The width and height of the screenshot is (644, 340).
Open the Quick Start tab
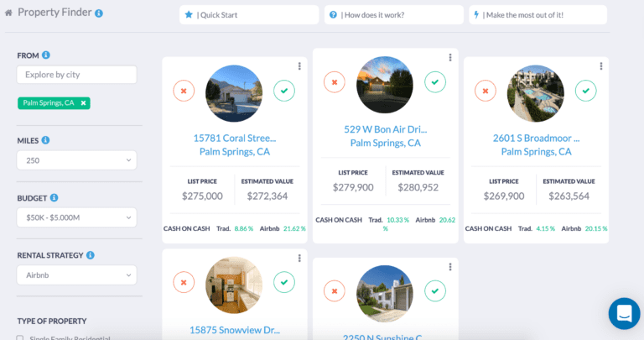(249, 15)
